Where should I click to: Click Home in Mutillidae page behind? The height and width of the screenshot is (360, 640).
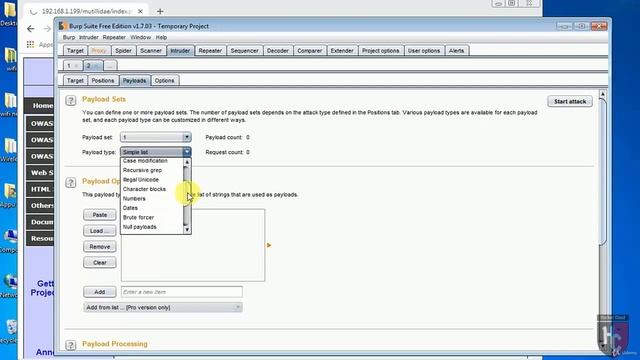pyautogui.click(x=40, y=106)
